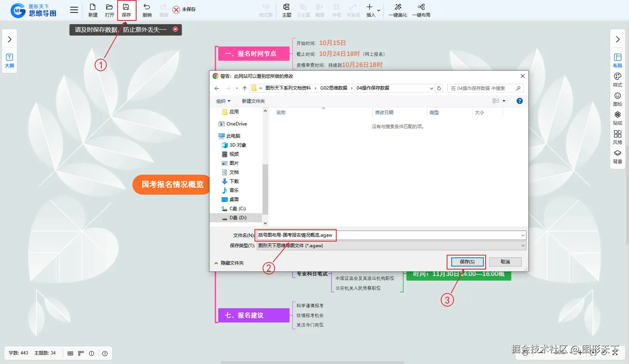Click the help icon in the status bar
The height and width of the screenshot is (364, 629).
pyautogui.click(x=105, y=353)
